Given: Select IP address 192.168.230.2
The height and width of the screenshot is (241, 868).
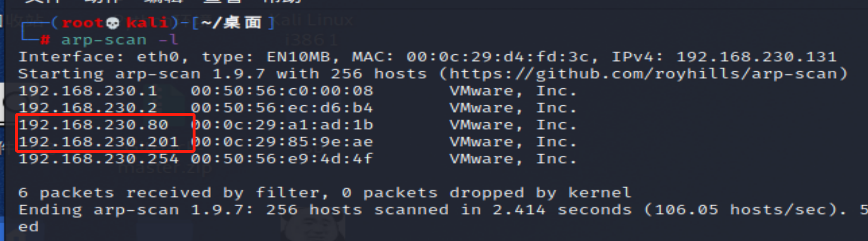Looking at the screenshot, I should [88, 108].
